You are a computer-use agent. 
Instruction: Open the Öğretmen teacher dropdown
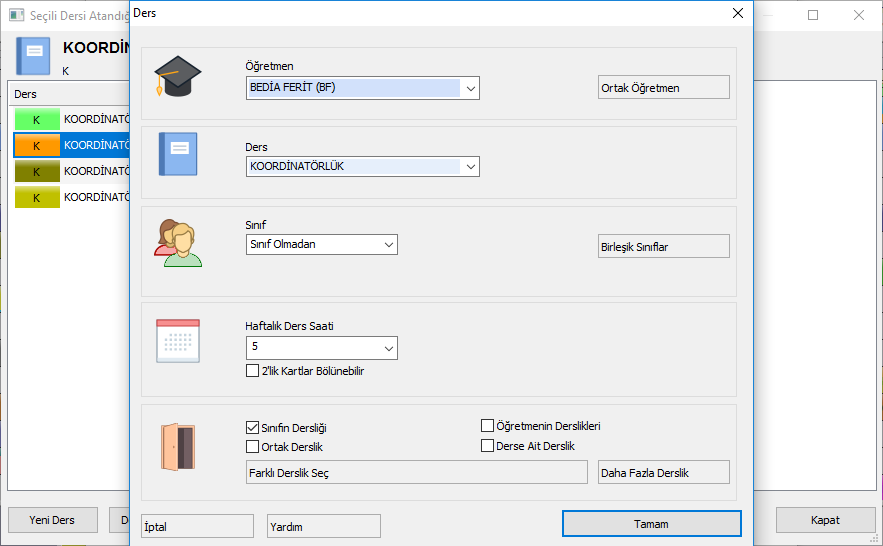click(x=470, y=88)
